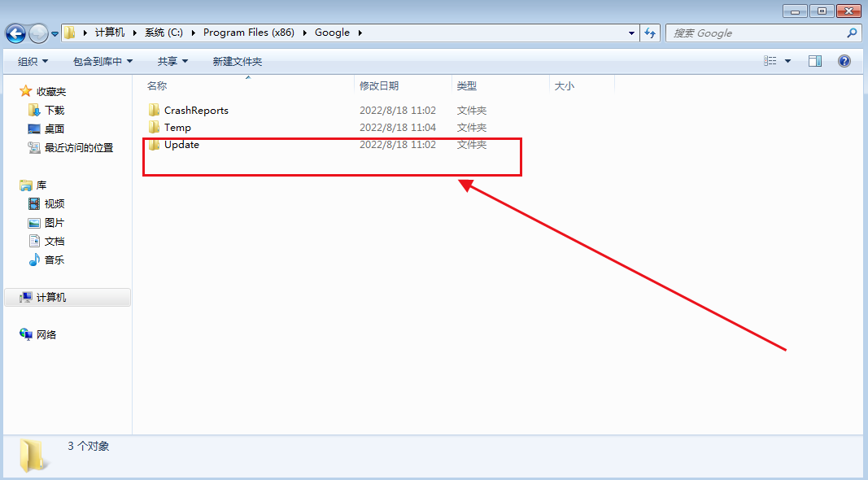Select Program Files (x86) breadcrumb segment
This screenshot has height=480, width=868.
(249, 33)
